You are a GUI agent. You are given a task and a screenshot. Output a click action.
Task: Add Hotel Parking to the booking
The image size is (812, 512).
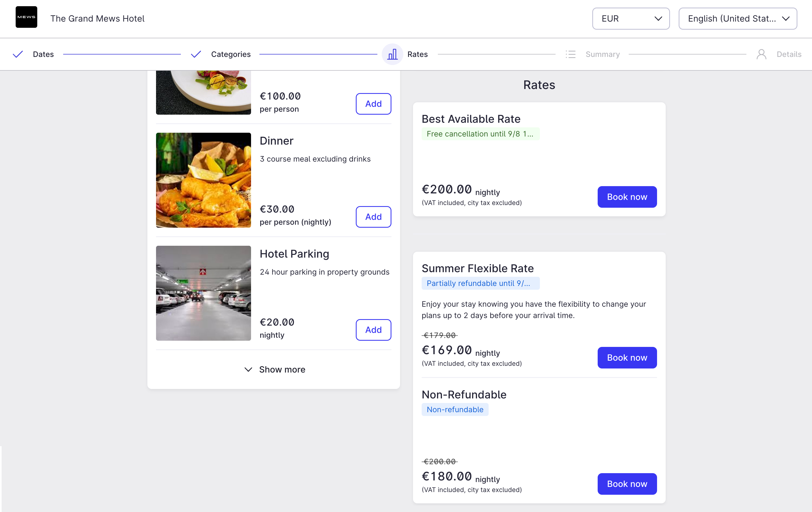pos(373,330)
